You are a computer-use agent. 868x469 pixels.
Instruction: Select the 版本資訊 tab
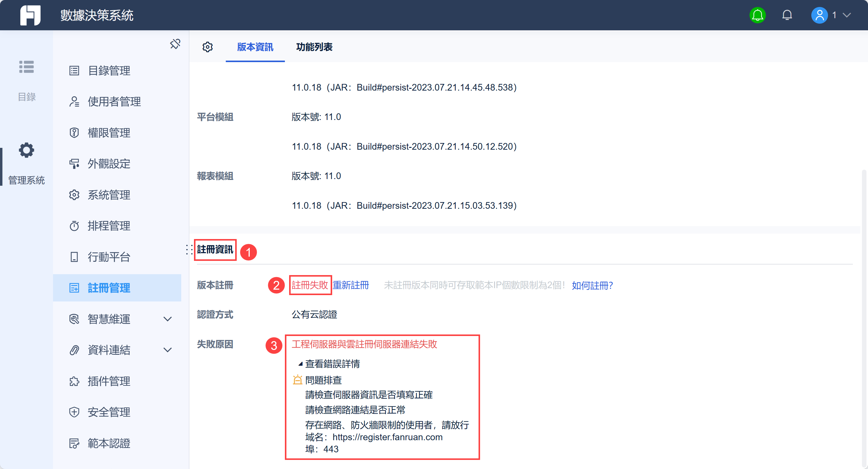(255, 47)
